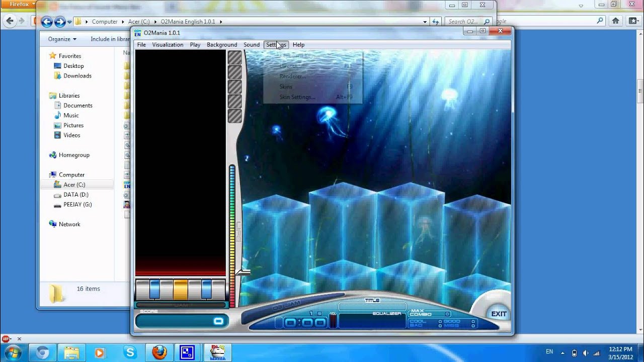644x362 pixels.
Task: Click Computer in Explorer address bar
Action: pyautogui.click(x=105, y=22)
